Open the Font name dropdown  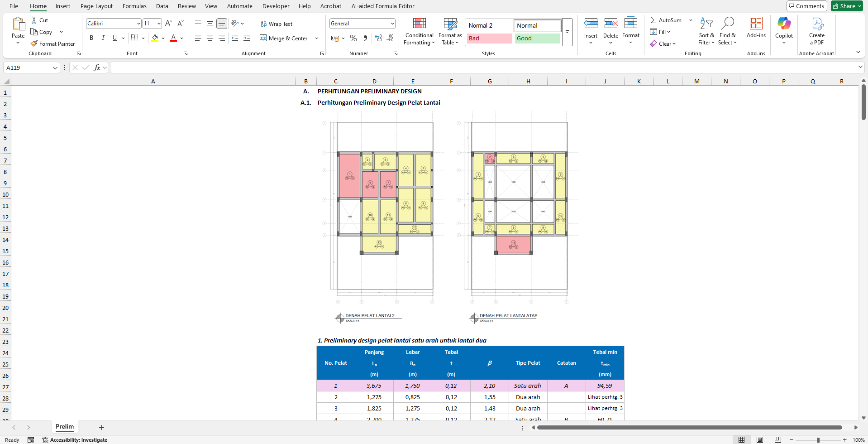(x=138, y=24)
